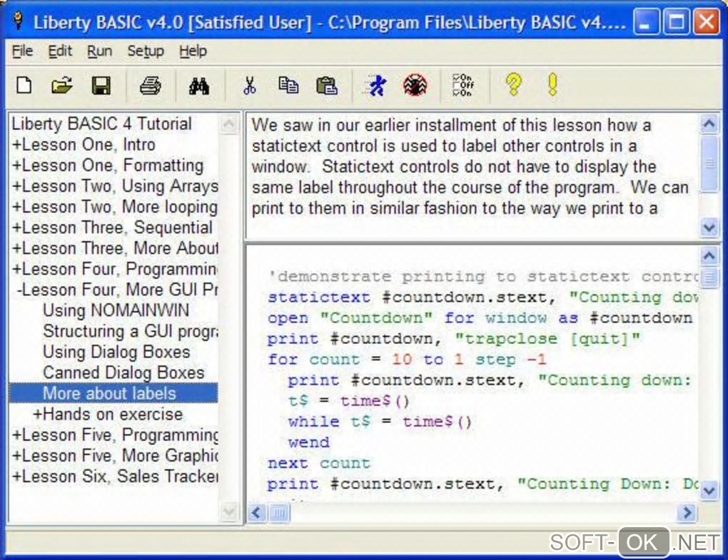
Task: Click the 'wend' line in code
Action: (x=309, y=442)
